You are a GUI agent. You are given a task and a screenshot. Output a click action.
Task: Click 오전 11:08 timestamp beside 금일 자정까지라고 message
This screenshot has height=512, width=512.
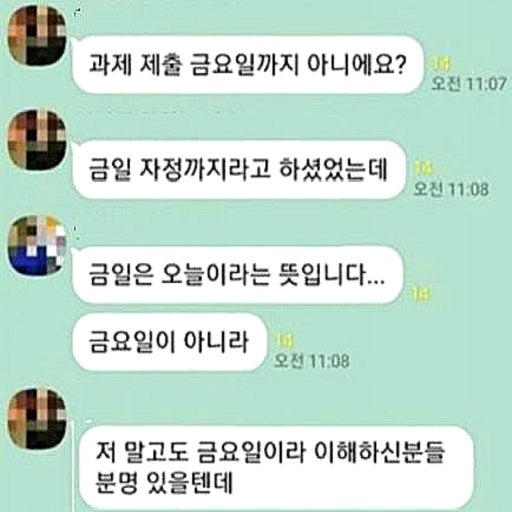click(x=451, y=189)
